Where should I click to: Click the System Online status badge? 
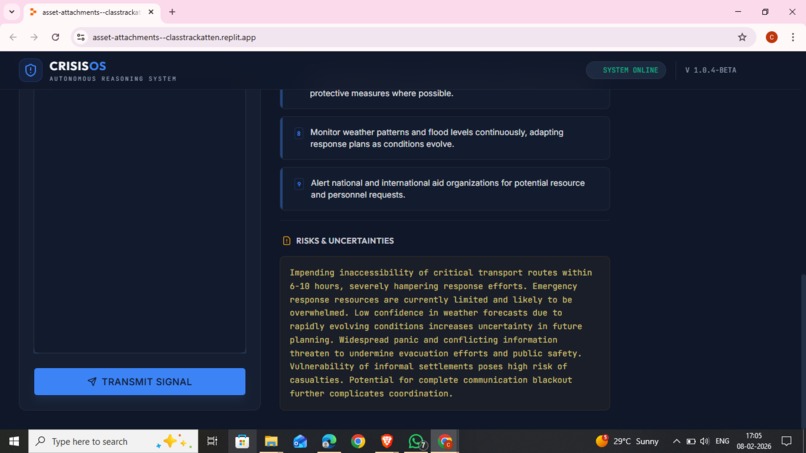coord(626,70)
